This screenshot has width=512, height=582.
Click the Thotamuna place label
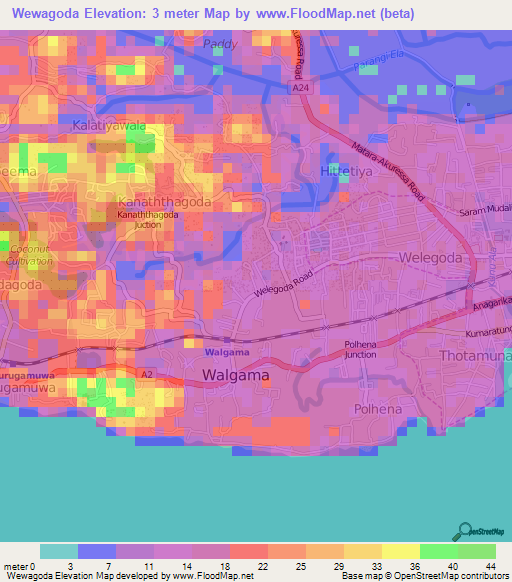pos(476,356)
